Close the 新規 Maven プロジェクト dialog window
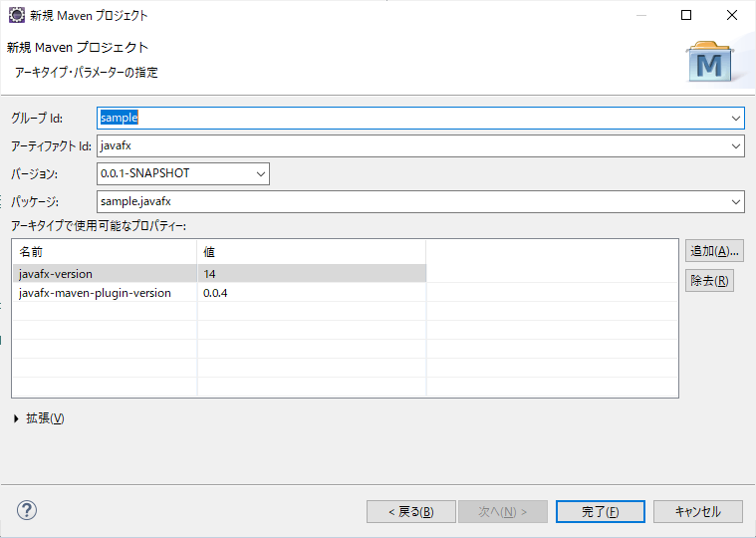 732,15
